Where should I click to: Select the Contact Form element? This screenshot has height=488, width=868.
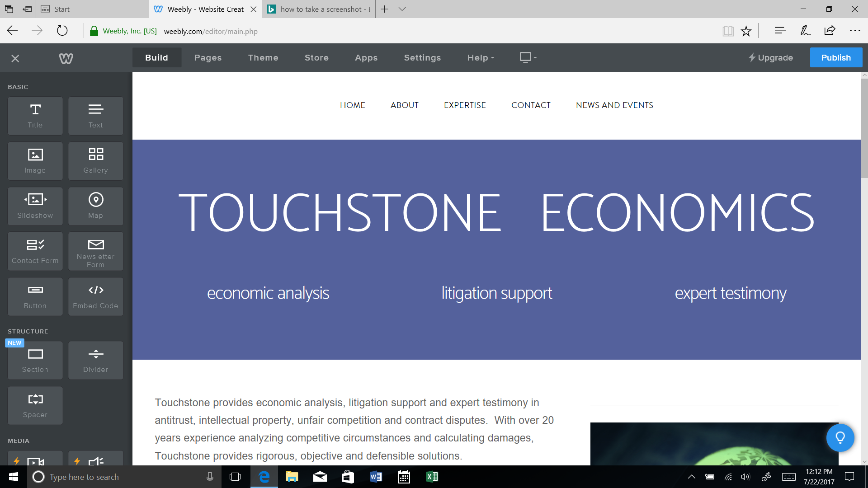click(35, 251)
